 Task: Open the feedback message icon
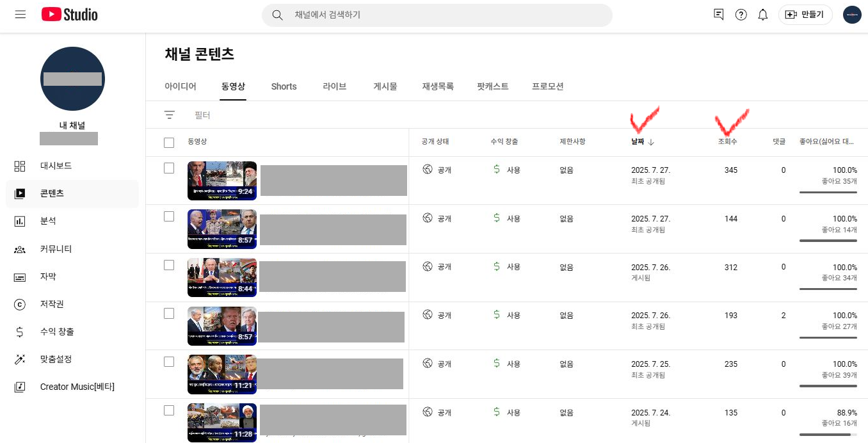click(x=719, y=15)
